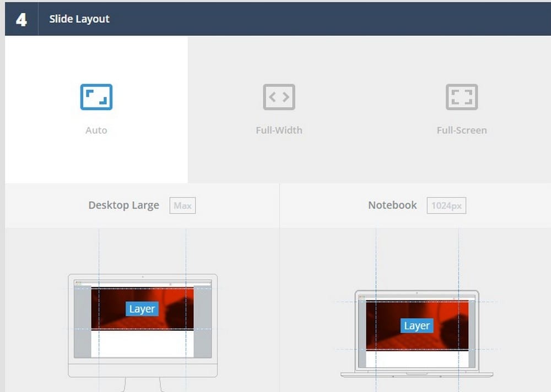551x392 pixels.
Task: Click the Auto label text
Action: tap(96, 130)
